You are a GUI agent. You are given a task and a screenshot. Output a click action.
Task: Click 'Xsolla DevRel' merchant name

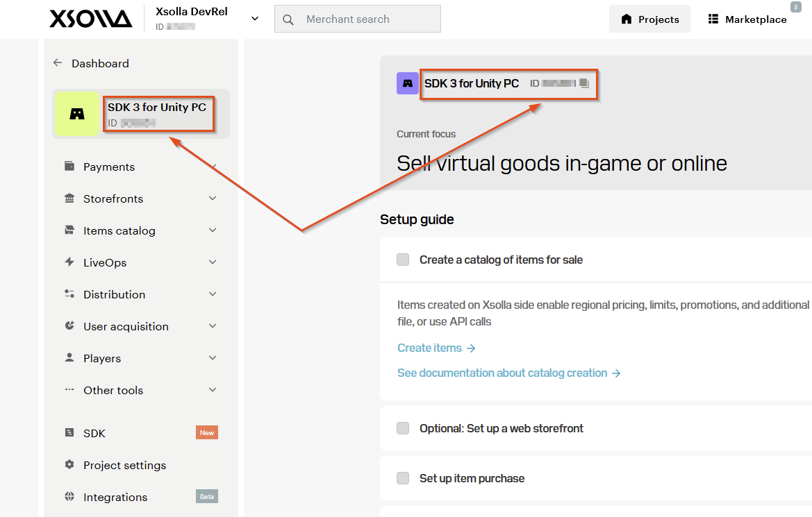(x=192, y=11)
